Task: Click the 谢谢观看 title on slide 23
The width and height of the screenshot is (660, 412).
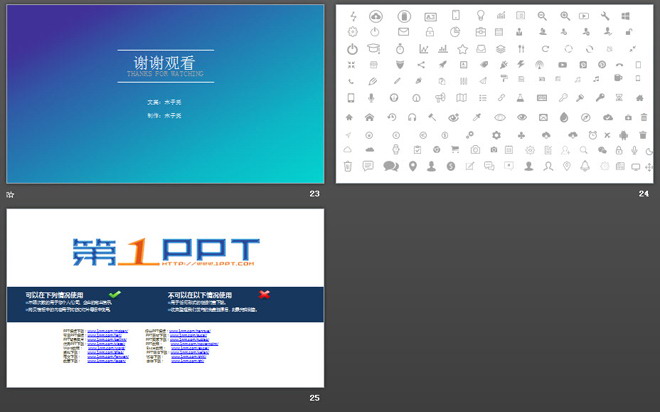Action: (164, 63)
